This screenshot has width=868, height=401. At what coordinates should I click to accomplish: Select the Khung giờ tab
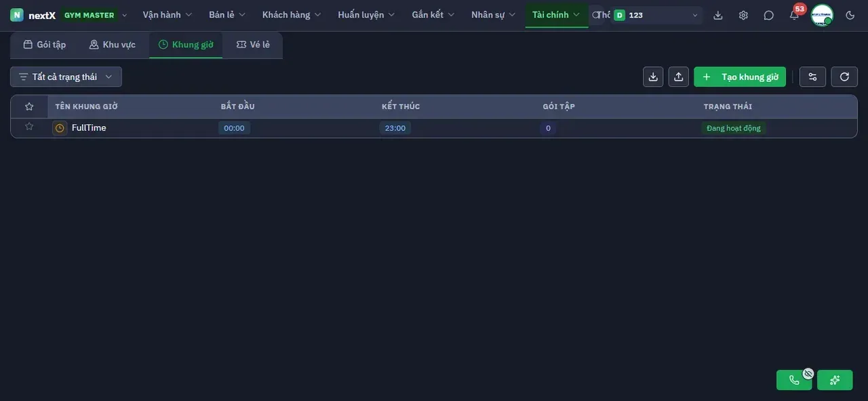(186, 45)
